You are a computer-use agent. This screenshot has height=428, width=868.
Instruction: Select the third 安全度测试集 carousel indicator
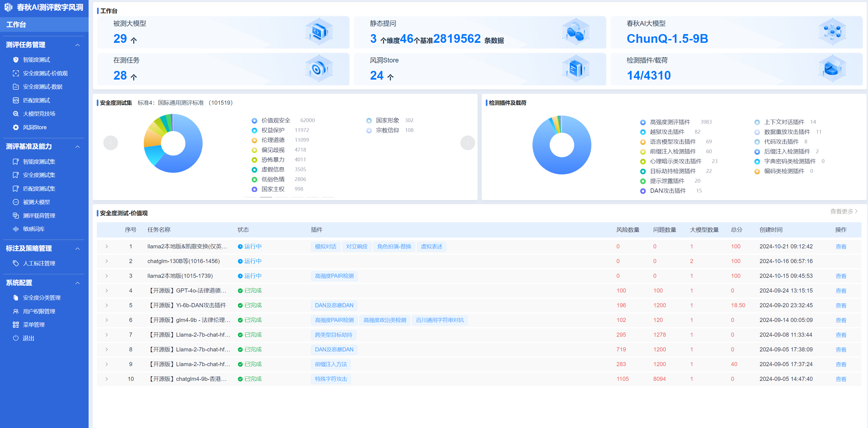point(281,197)
